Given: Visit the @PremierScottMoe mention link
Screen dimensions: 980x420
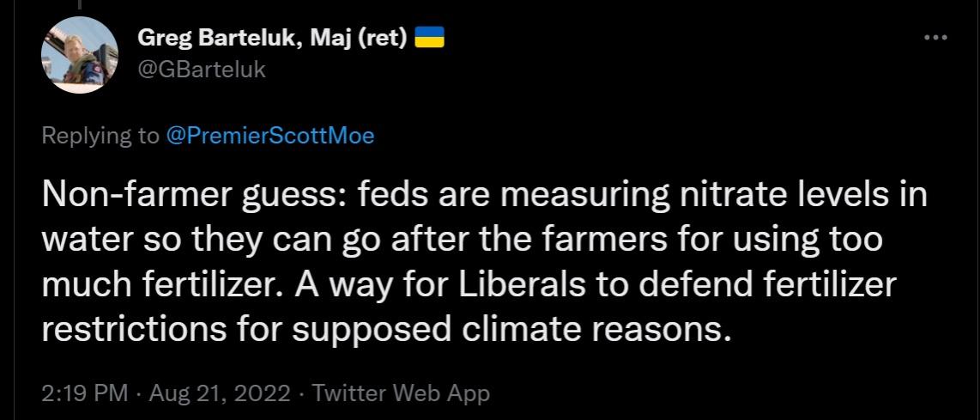Looking at the screenshot, I should pos(269,136).
